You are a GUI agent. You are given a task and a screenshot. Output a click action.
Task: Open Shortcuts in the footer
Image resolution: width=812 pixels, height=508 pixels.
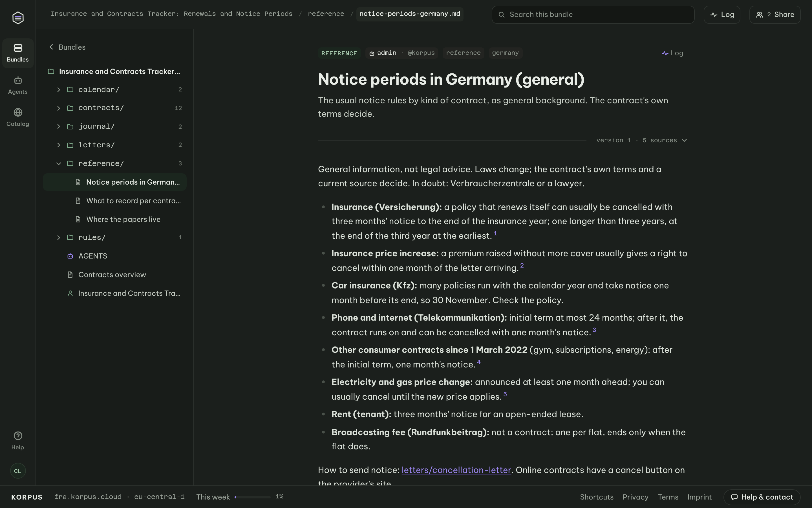[597, 497]
